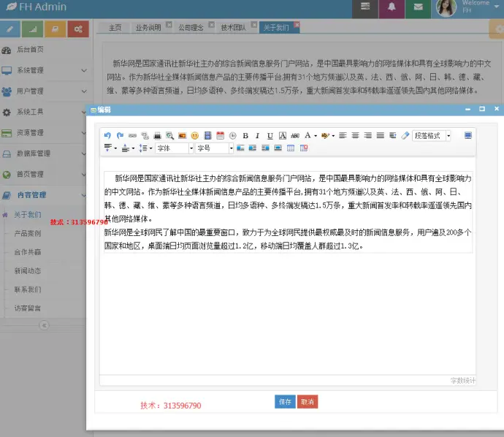Image resolution: width=504 pixels, height=437 pixels.
Task: Insert current time with clock icon
Action: tap(233, 136)
